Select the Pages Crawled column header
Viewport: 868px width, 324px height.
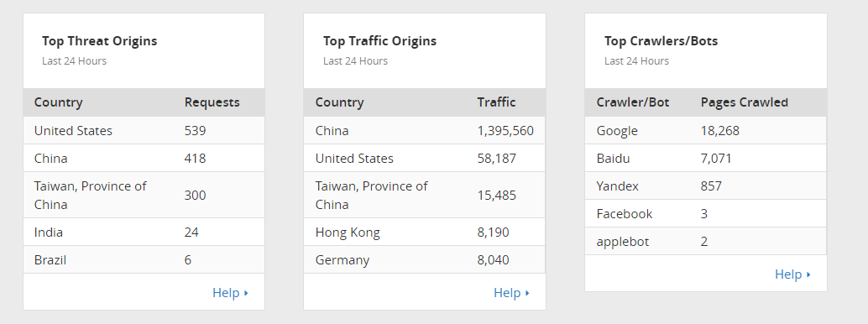click(745, 102)
